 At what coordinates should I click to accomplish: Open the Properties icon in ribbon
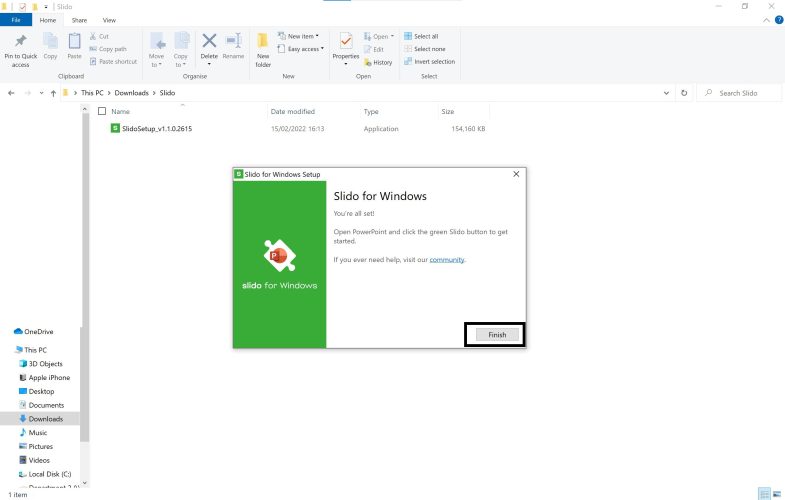pyautogui.click(x=345, y=42)
